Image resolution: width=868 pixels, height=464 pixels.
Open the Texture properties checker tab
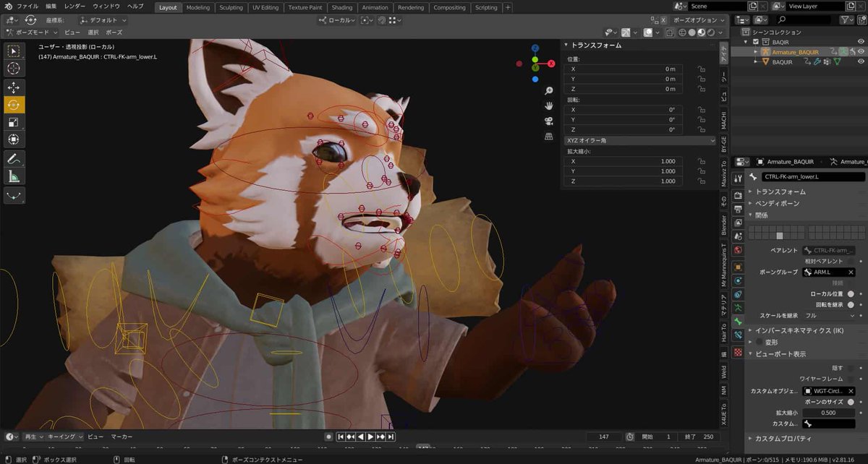[x=738, y=352]
